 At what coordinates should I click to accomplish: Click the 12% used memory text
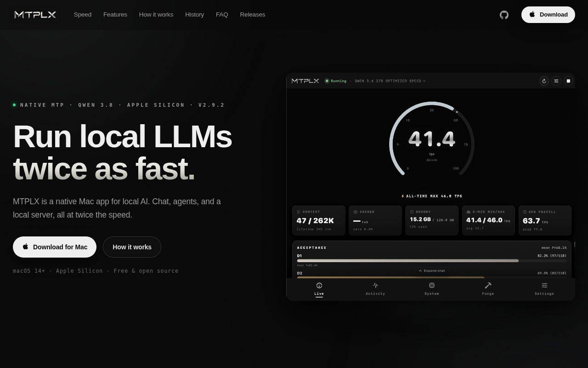[418, 226]
